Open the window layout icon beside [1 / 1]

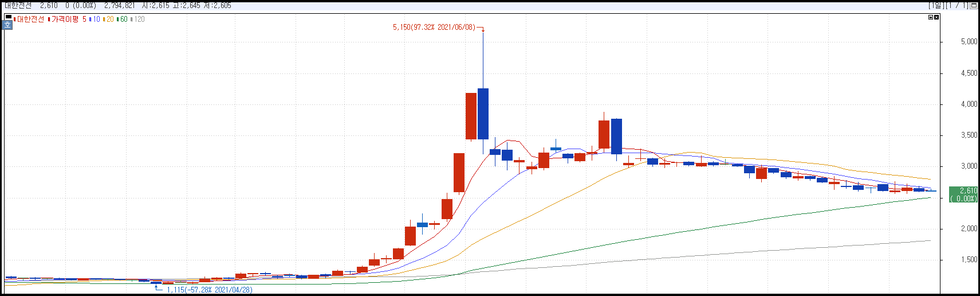pos(974,5)
